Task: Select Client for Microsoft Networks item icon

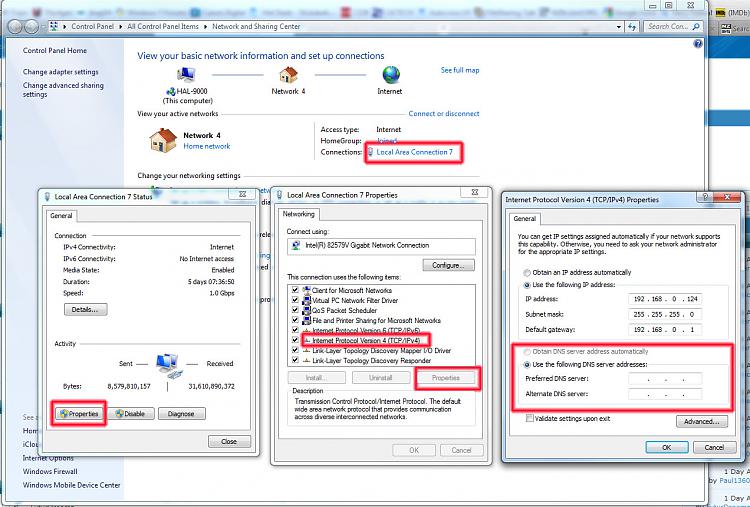Action: coord(307,290)
